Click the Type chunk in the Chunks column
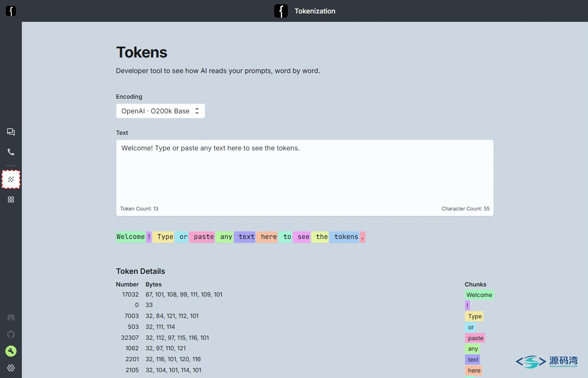 [x=475, y=316]
